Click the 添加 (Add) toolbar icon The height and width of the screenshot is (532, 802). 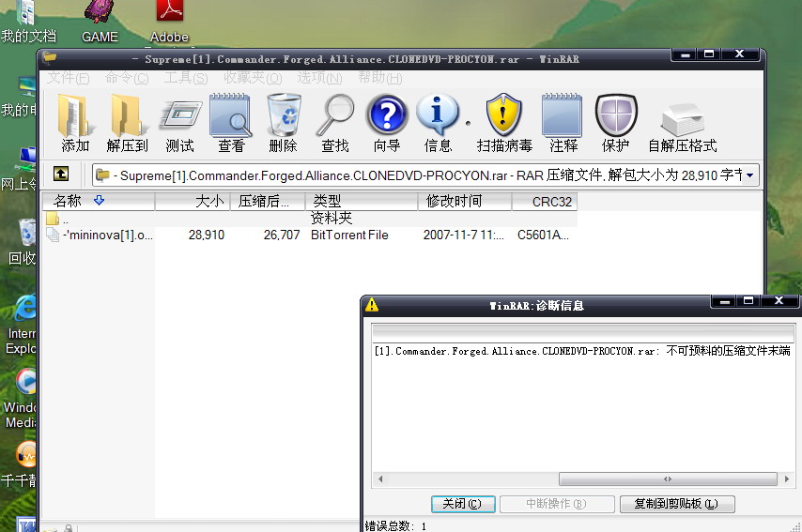click(75, 123)
